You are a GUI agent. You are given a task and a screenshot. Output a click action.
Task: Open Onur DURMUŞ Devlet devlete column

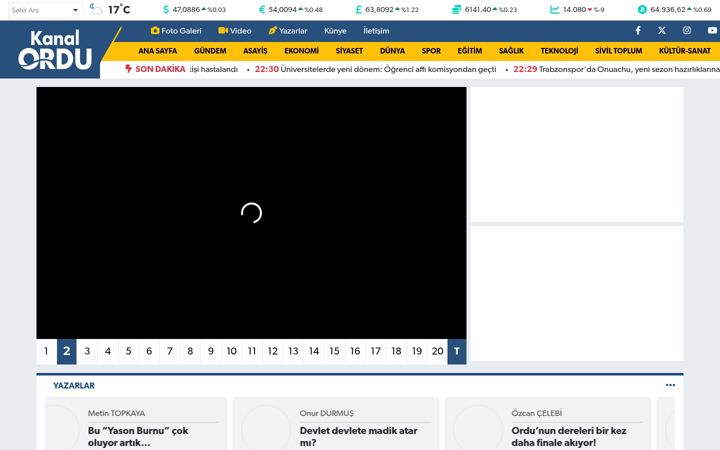pyautogui.click(x=359, y=437)
